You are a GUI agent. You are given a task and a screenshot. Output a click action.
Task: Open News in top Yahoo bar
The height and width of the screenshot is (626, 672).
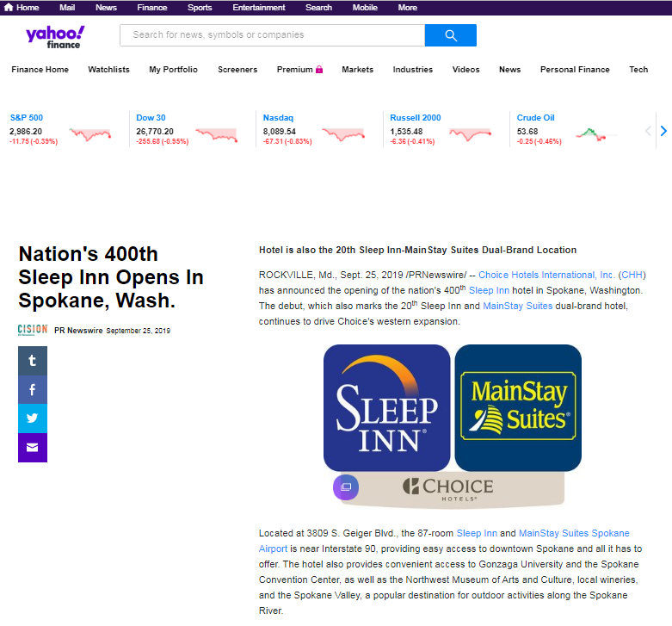coord(106,7)
